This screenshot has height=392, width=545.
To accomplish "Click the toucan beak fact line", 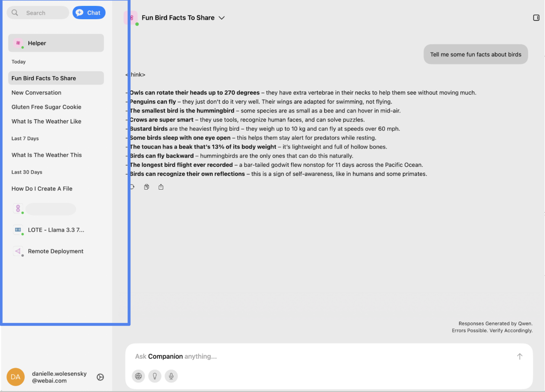I will click(x=256, y=147).
